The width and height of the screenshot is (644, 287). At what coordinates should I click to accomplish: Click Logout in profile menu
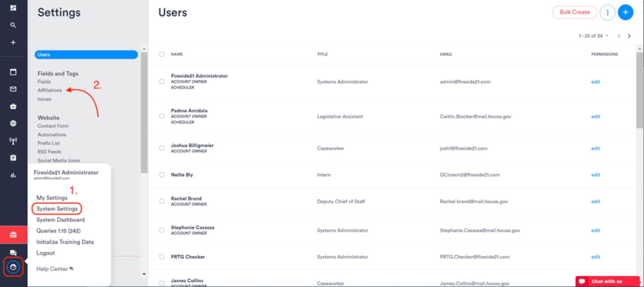coord(45,253)
